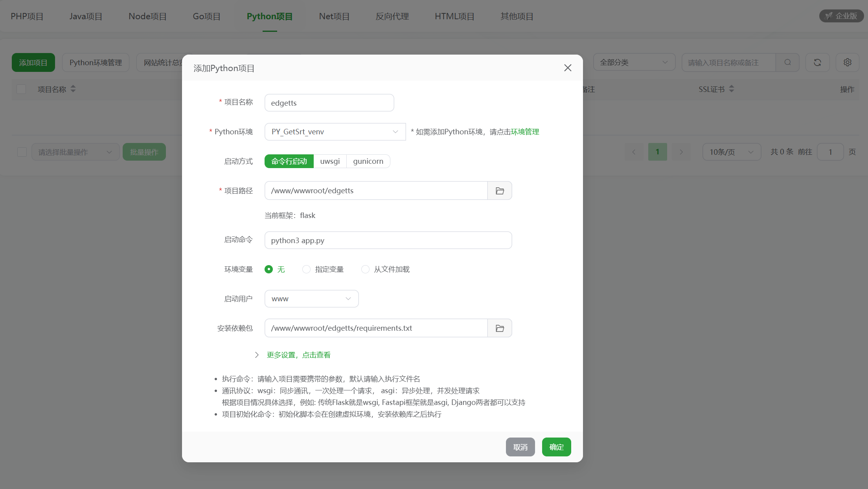Select 从文件加载 environment option
The width and height of the screenshot is (868, 489).
click(x=365, y=269)
